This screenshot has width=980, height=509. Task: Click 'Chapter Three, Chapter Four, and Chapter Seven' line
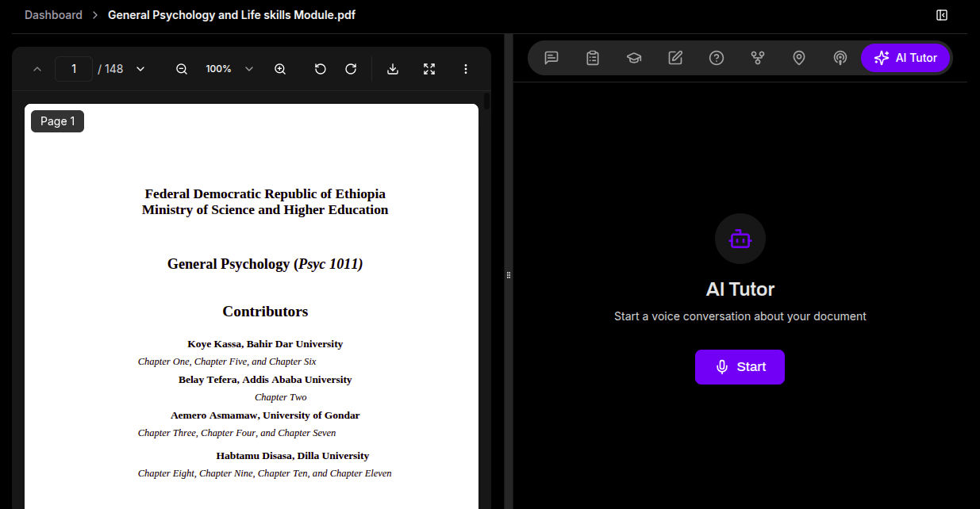(236, 433)
